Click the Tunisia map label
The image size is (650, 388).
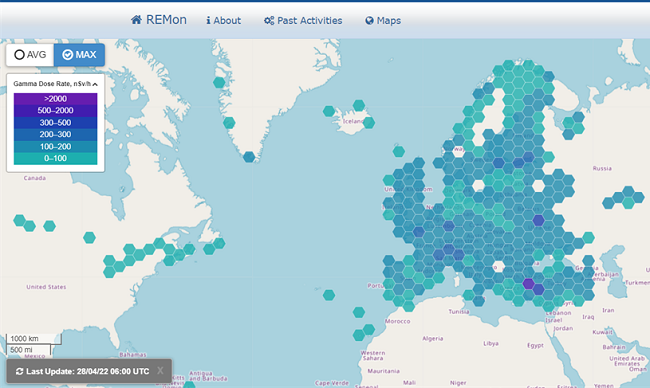coord(459,312)
